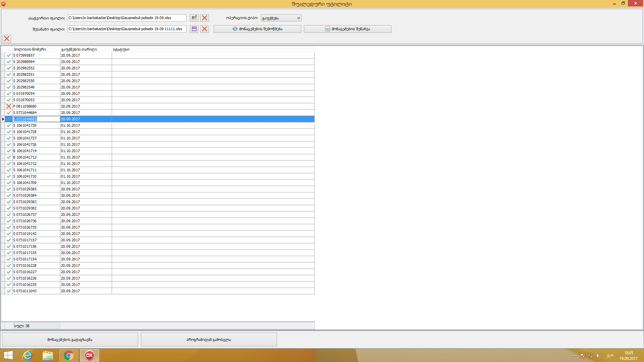Click the XLSX data save button
This screenshot has width=644, height=362.
click(x=347, y=29)
